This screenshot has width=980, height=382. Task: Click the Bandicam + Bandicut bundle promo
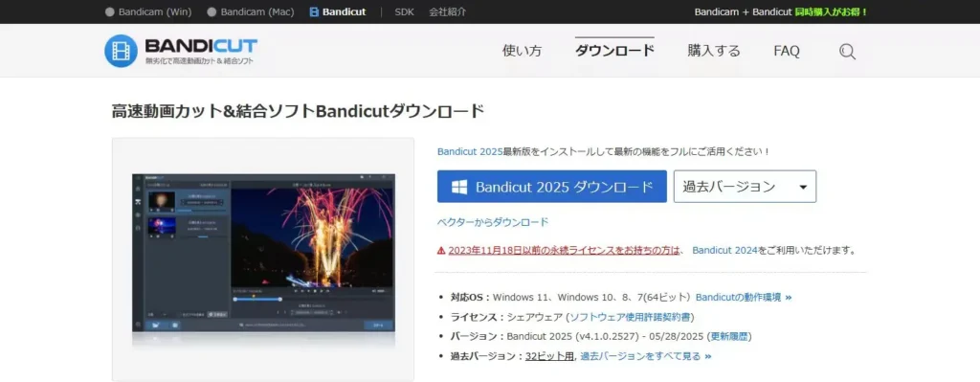[781, 11]
